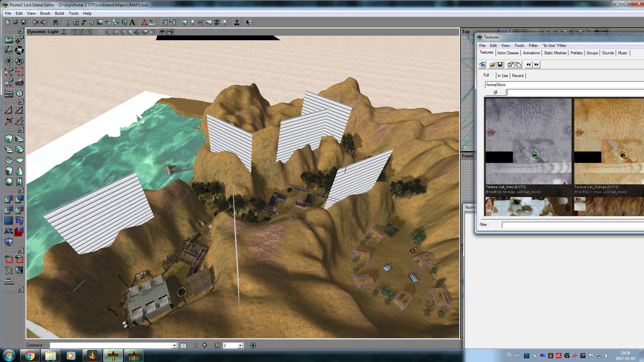Collapse the first left toolbox group arrow
The width and height of the screenshot is (644, 362).
click(x=20, y=31)
